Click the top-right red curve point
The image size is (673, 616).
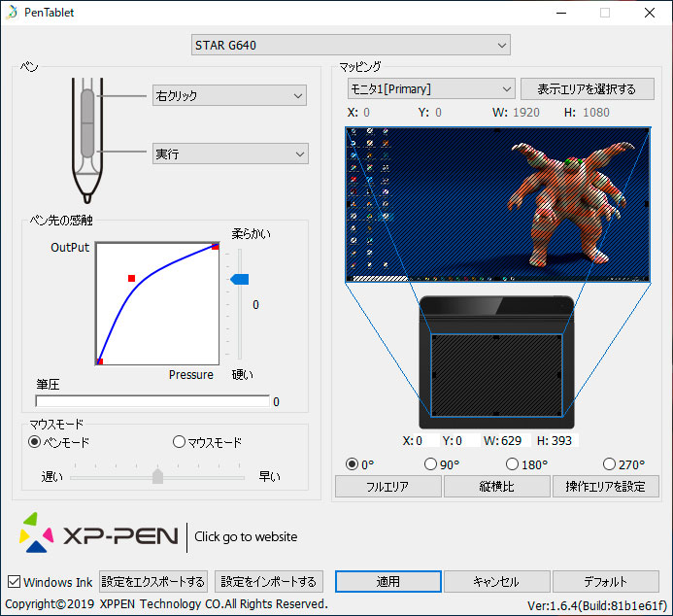pos(215,247)
